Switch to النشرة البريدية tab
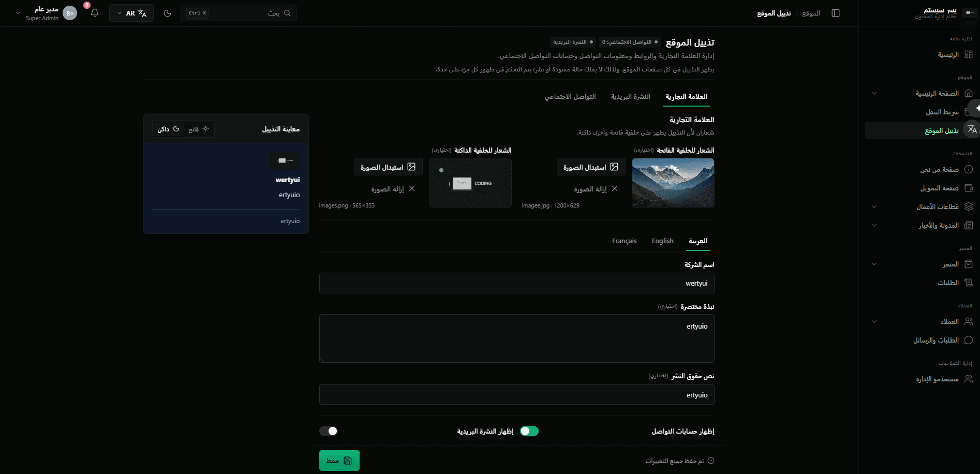 click(630, 97)
